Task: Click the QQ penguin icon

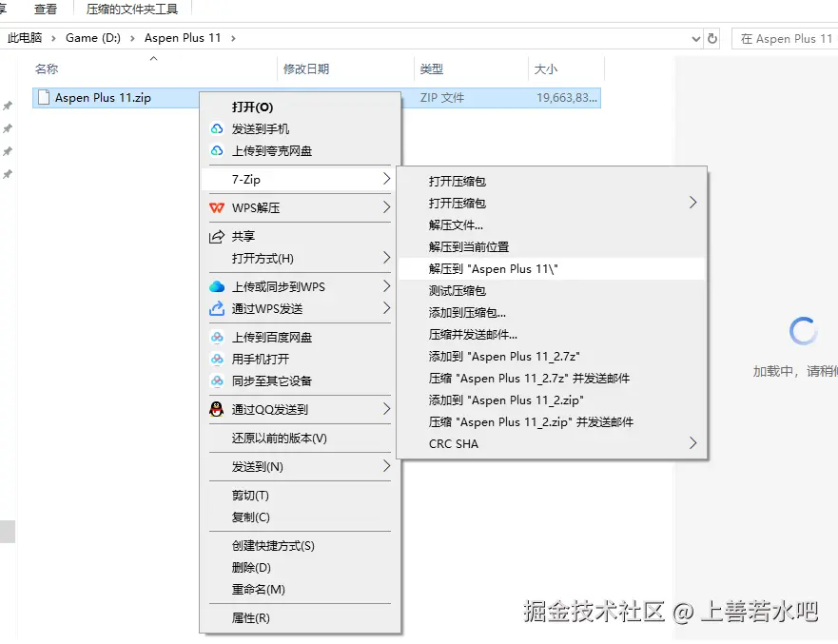Action: point(217,409)
